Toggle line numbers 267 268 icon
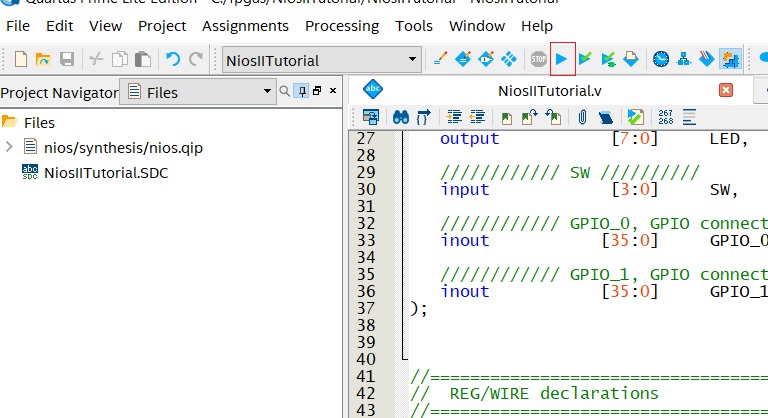 pyautogui.click(x=665, y=117)
